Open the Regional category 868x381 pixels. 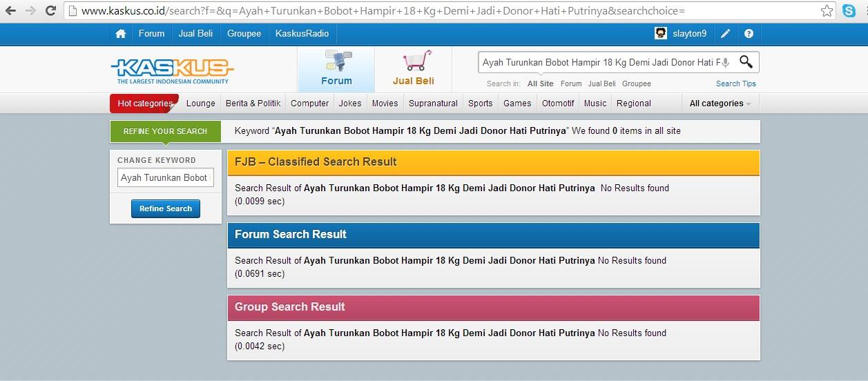[x=634, y=104]
